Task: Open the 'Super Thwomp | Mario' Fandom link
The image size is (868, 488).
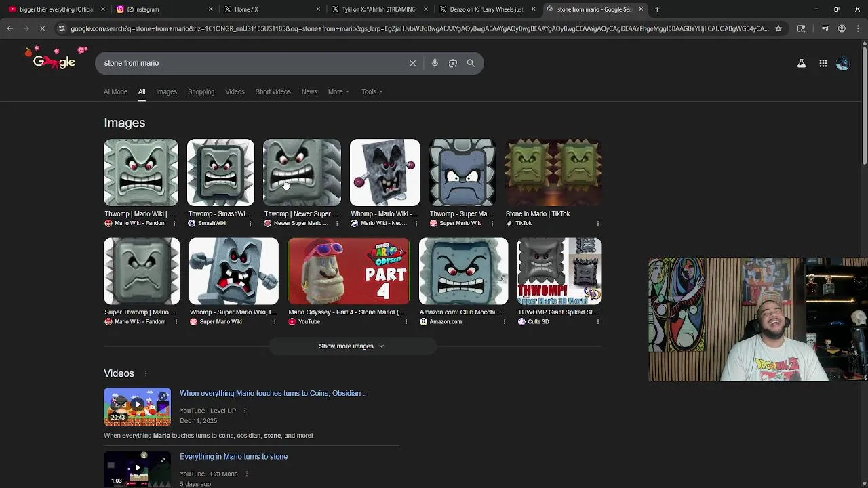Action: pos(140,312)
